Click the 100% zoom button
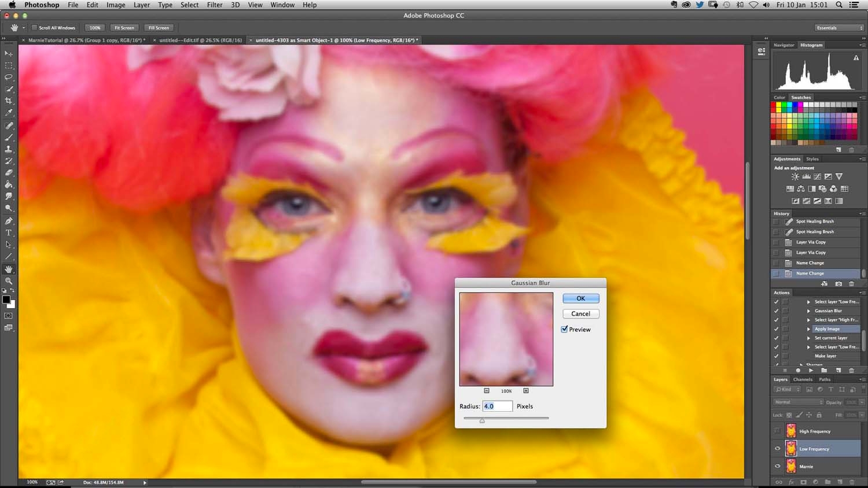 (x=95, y=28)
